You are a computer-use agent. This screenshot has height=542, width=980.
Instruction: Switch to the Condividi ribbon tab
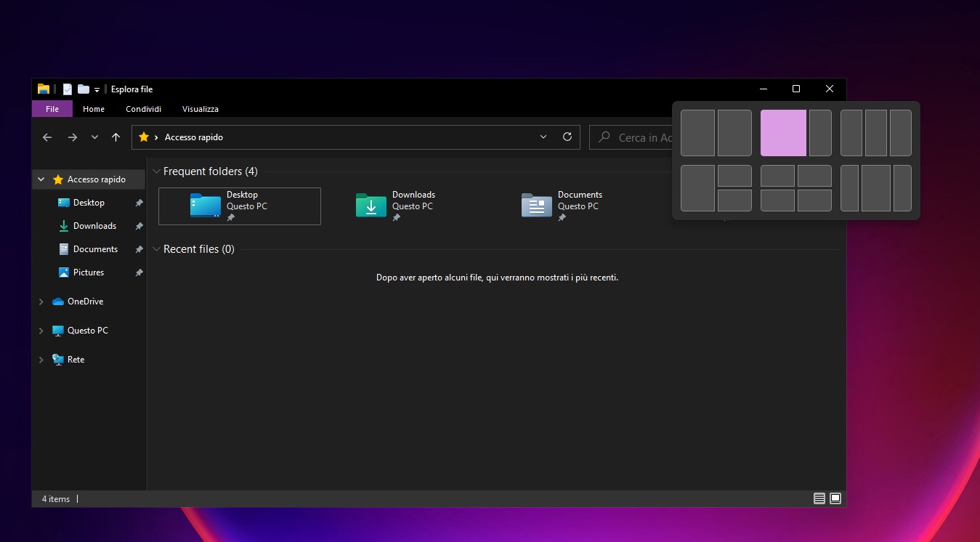pos(143,109)
